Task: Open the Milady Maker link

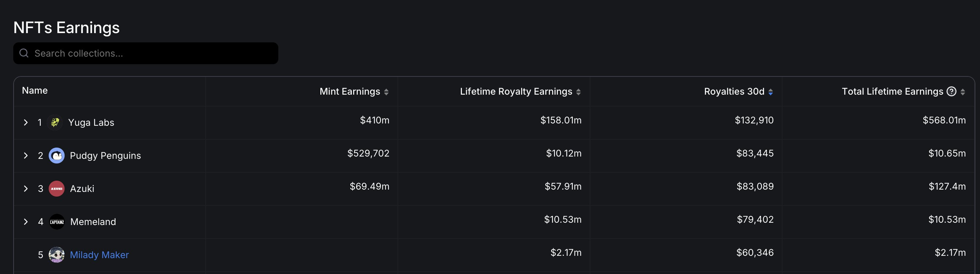Action: (x=99, y=254)
